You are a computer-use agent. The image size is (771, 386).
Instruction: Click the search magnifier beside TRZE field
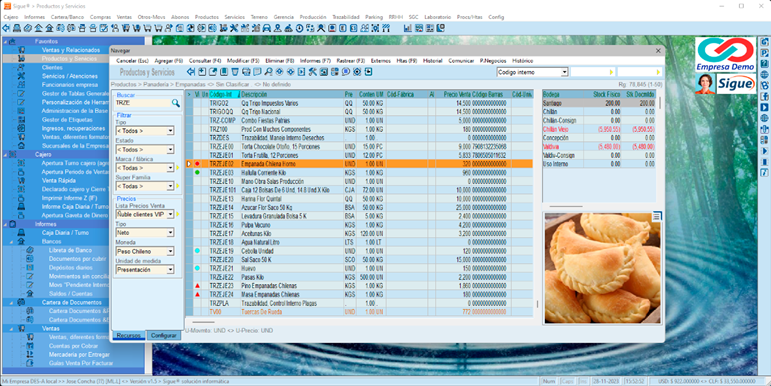(x=176, y=103)
